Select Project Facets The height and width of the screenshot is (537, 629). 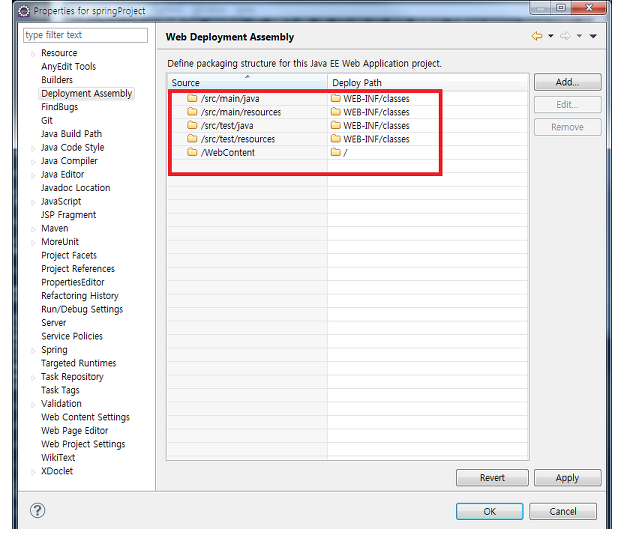pyautogui.click(x=69, y=255)
